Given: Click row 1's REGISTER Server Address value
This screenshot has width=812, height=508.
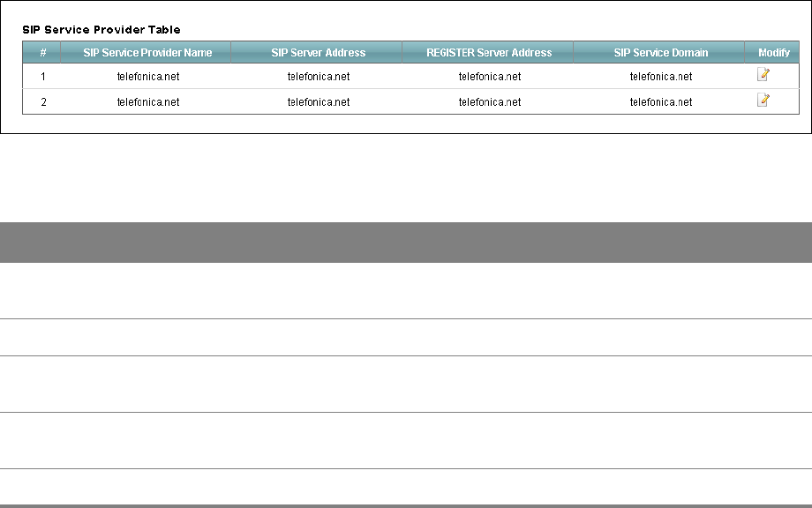Looking at the screenshot, I should [x=490, y=77].
